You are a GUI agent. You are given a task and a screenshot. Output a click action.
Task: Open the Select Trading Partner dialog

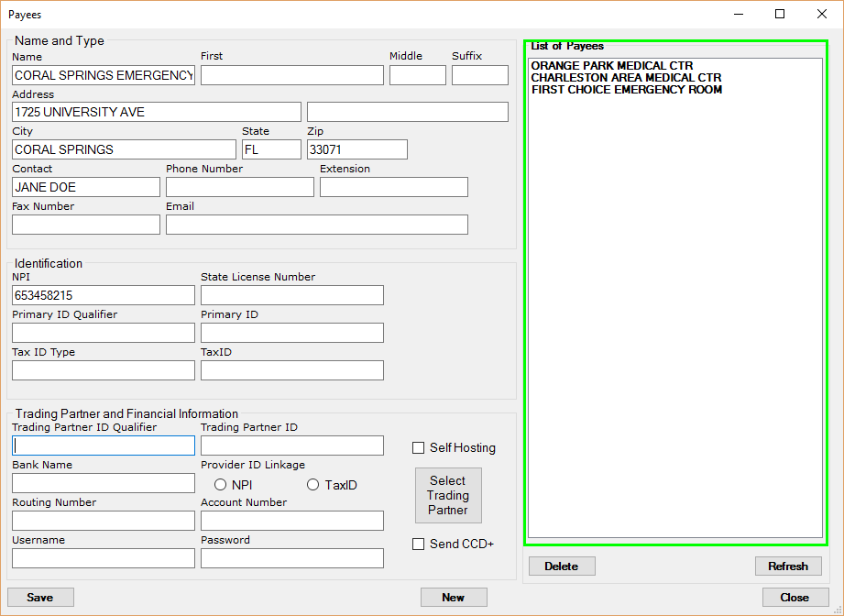tap(448, 495)
